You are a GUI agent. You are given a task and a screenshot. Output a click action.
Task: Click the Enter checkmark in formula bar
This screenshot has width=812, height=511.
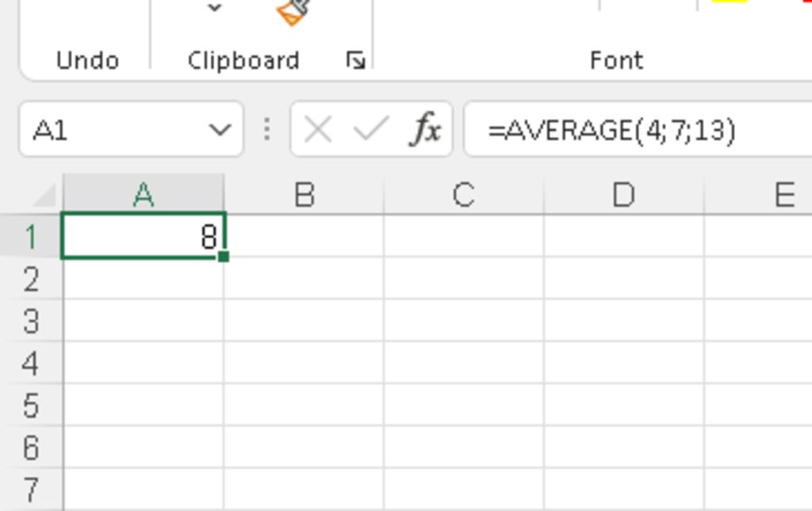(370, 129)
